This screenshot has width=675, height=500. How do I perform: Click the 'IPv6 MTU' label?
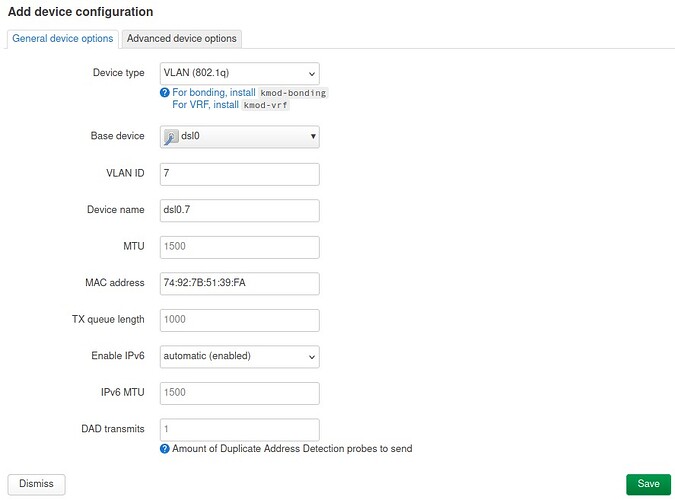[x=123, y=392]
